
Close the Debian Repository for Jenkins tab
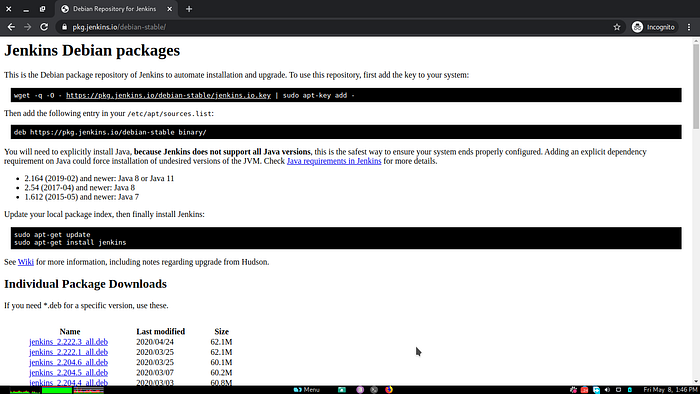(x=170, y=9)
